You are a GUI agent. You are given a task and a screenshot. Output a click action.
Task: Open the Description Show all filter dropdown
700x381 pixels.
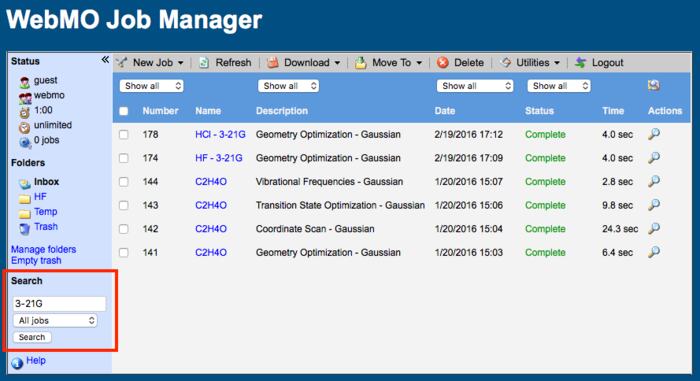[x=288, y=86]
